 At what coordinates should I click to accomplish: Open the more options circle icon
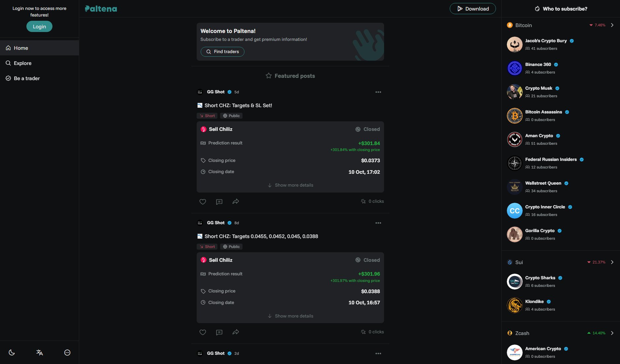point(67,352)
